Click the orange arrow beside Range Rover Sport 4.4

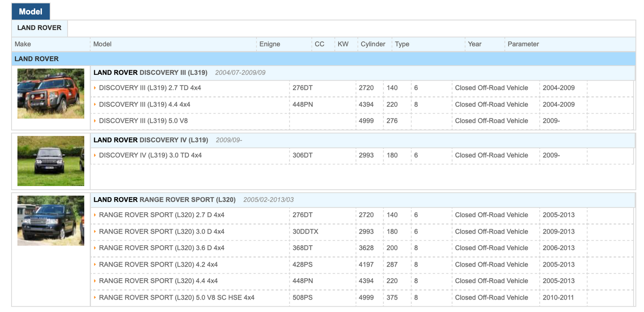click(x=95, y=281)
